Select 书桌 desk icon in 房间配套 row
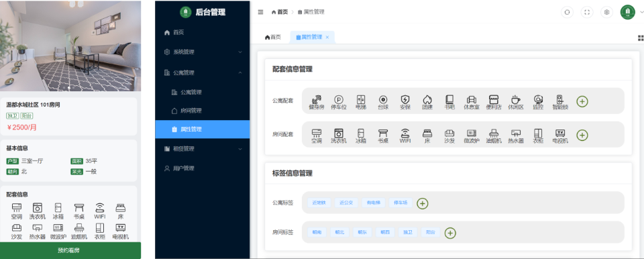Viewport: 644px width, 259px height. point(383,134)
